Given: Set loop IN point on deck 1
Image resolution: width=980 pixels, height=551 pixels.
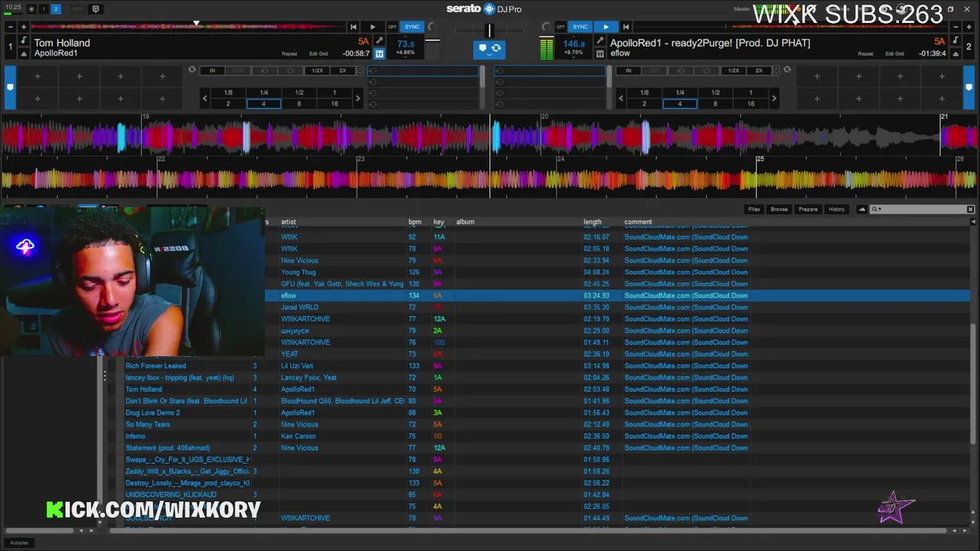Looking at the screenshot, I should point(212,70).
